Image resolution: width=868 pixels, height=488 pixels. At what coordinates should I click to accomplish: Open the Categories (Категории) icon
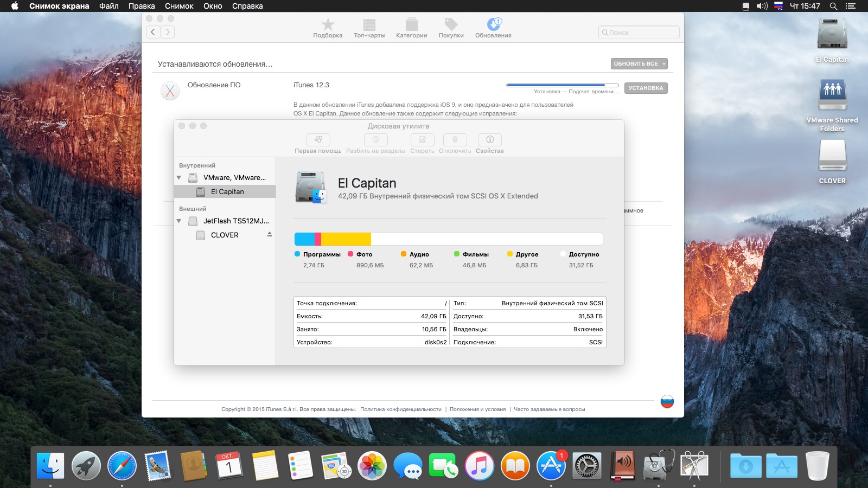coord(412,24)
